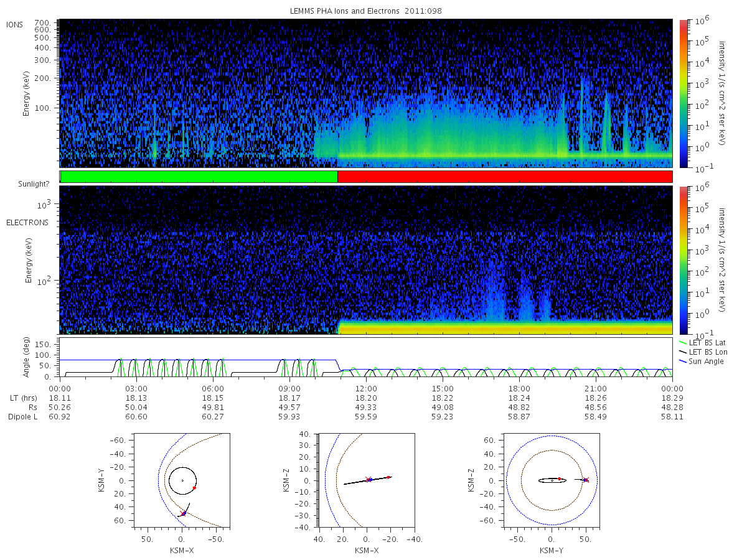Screen dimensions: 747x560
Task: Click the Dipole L row label
Action: (23, 416)
